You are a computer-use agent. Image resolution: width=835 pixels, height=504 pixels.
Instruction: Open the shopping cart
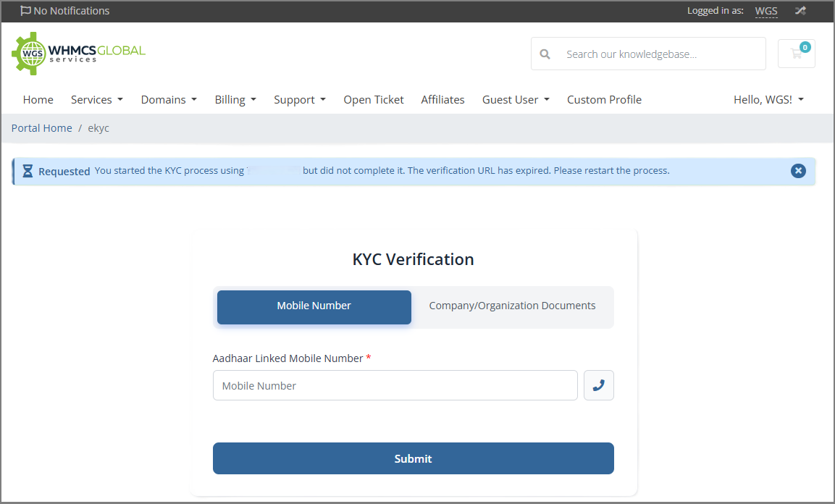[x=797, y=54]
